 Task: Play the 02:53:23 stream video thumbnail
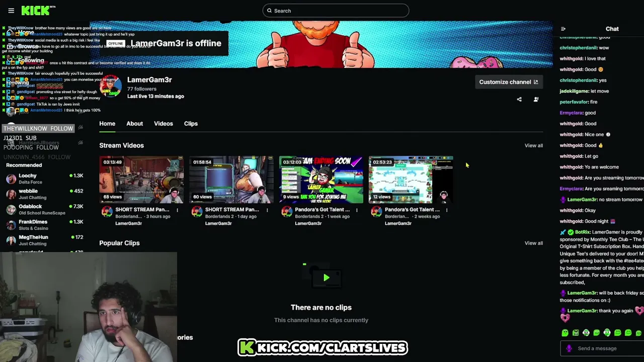411,179
